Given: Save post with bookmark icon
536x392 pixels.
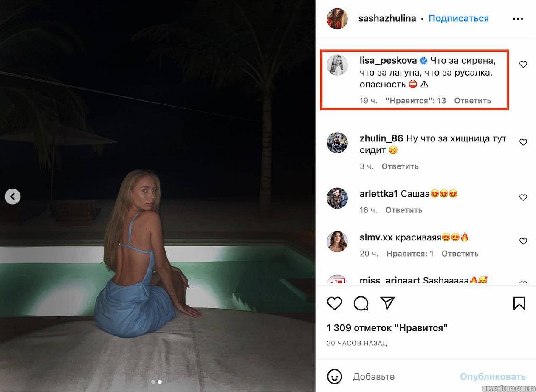Looking at the screenshot, I should tap(519, 303).
